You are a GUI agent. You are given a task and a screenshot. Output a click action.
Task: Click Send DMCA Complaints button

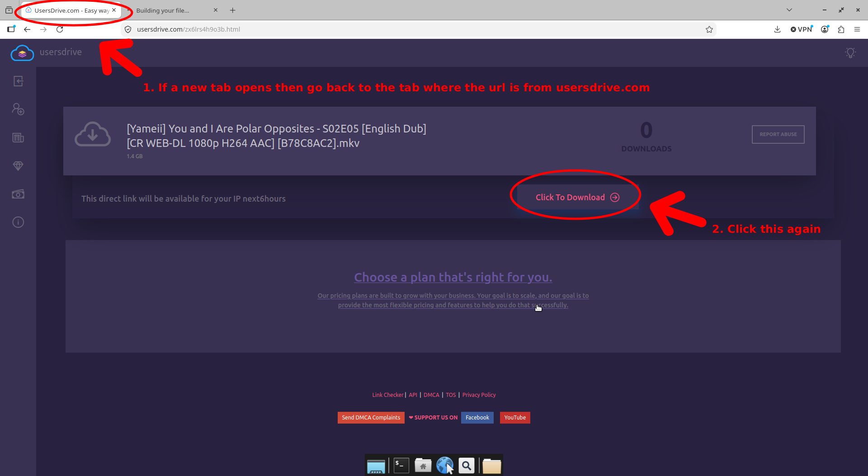coord(371,418)
